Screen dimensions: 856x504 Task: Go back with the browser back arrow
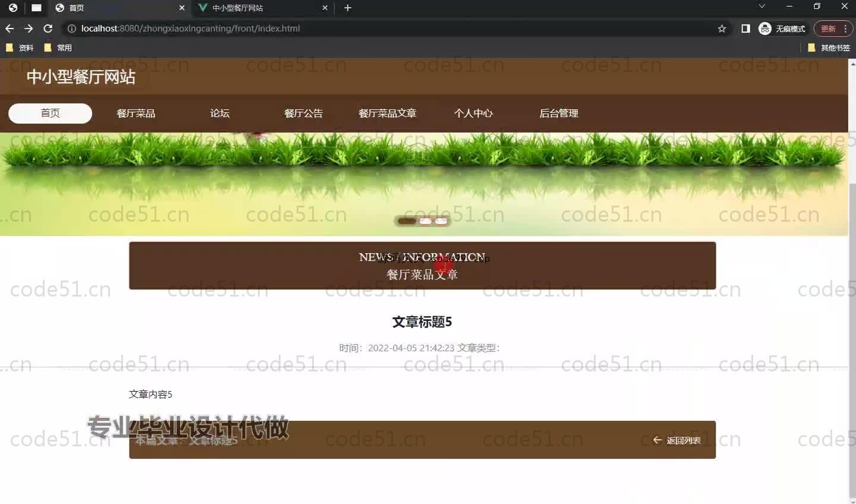[10, 29]
